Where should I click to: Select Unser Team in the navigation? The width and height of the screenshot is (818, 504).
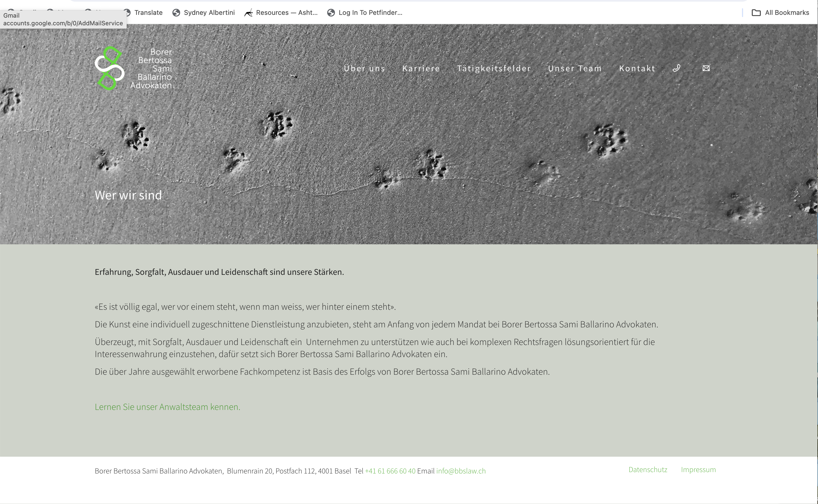pos(575,68)
